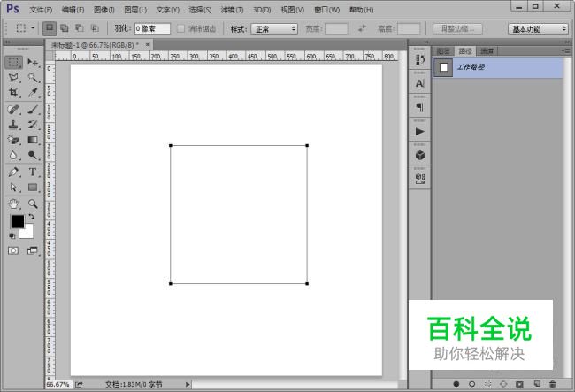Open the 文件(F) menu
575x392 pixels.
[41, 10]
